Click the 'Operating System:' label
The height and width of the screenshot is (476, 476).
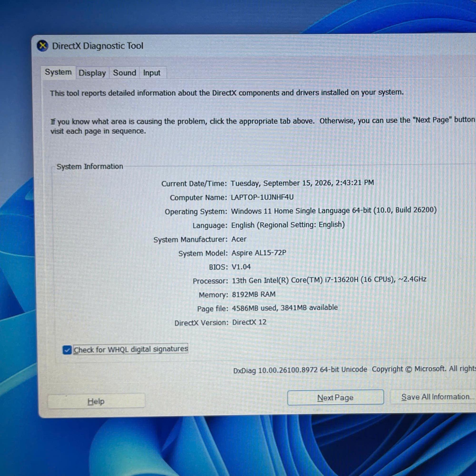point(196,212)
